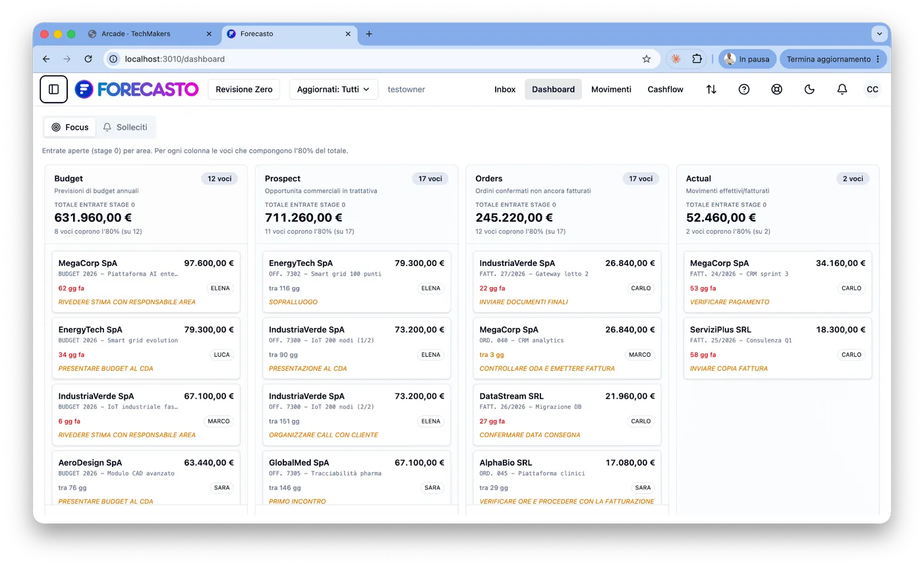Open the Aggiornati: Tutti dropdown
The height and width of the screenshot is (567, 924).
(x=333, y=90)
